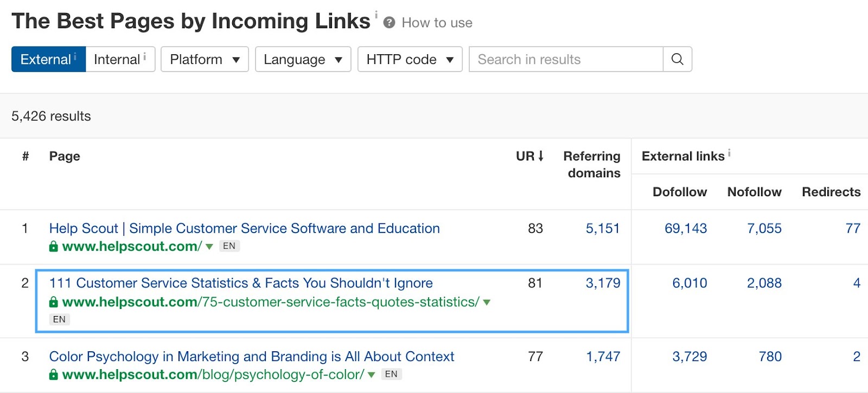The width and height of the screenshot is (868, 393).
Task: Expand the customer-service-facts URL dropdown arrow
Action: click(x=487, y=302)
